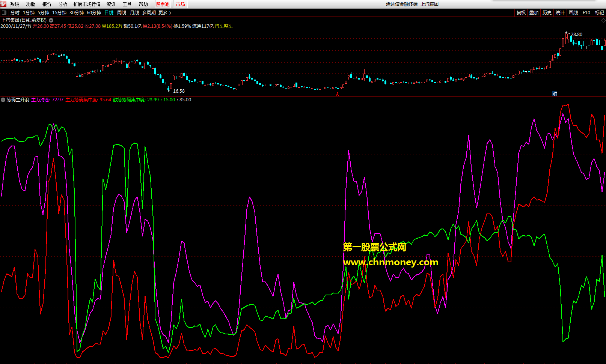Viewport: 606px width, 364px height.
Task: Click the 主力筹码集中度: 95.64 value
Action: [x=89, y=100]
